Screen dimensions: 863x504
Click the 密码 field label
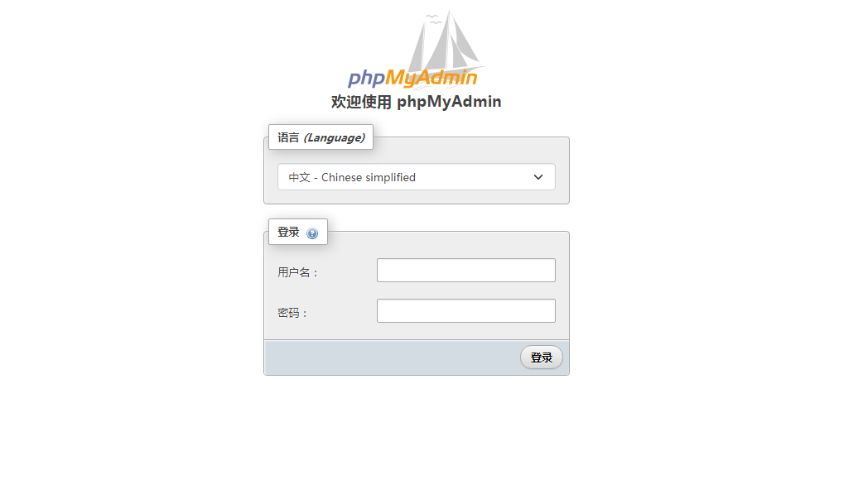pos(292,313)
